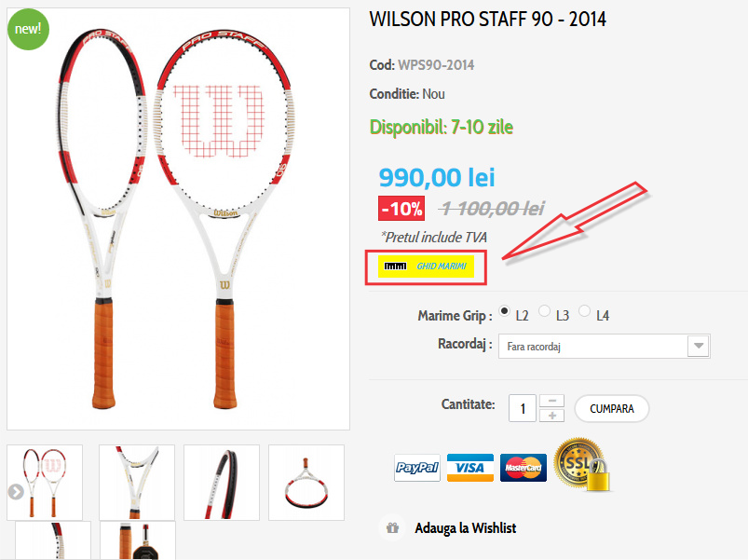This screenshot has height=560, width=748.
Task: Click the quantity input field
Action: coord(523,408)
